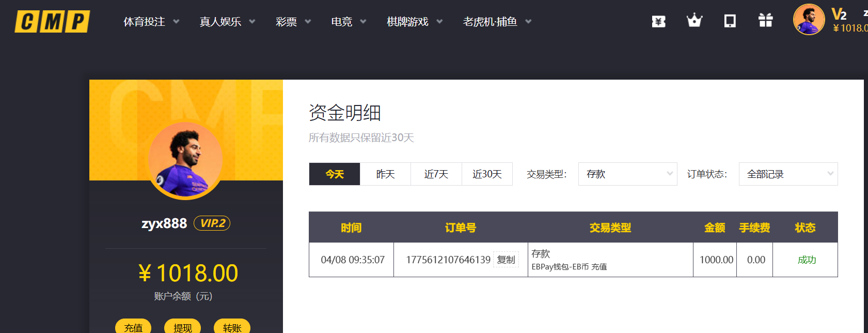Viewport: 868px width, 333px height.
Task: Expand the 真人娱乐 menu
Action: coord(227,22)
